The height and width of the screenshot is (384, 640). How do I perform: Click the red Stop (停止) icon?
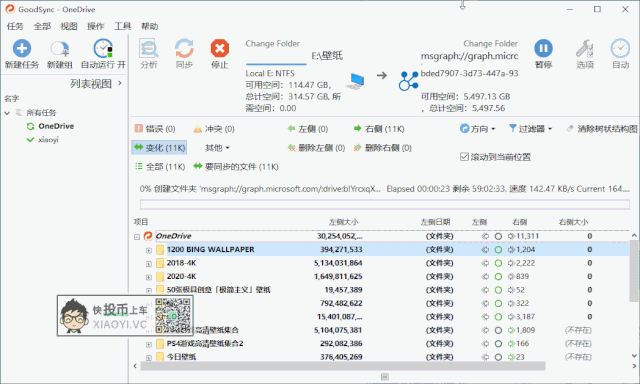(x=220, y=49)
